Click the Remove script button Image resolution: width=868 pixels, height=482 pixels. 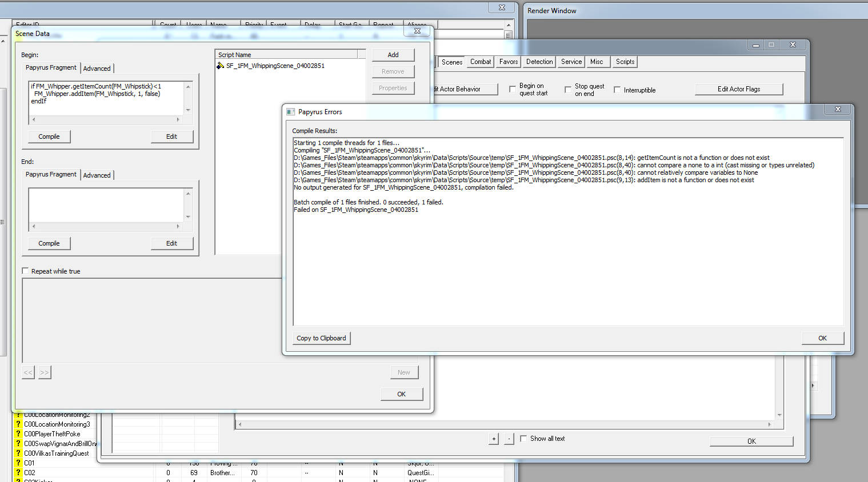393,71
